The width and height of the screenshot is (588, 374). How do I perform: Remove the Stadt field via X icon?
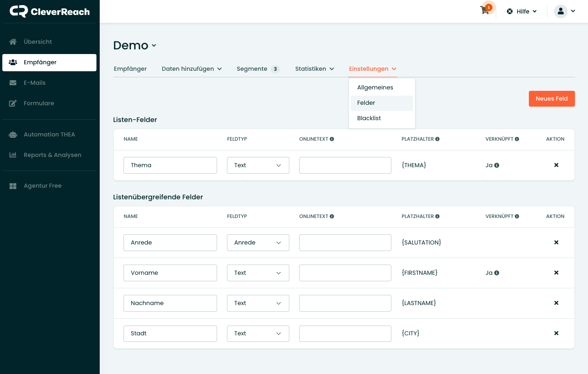click(556, 333)
